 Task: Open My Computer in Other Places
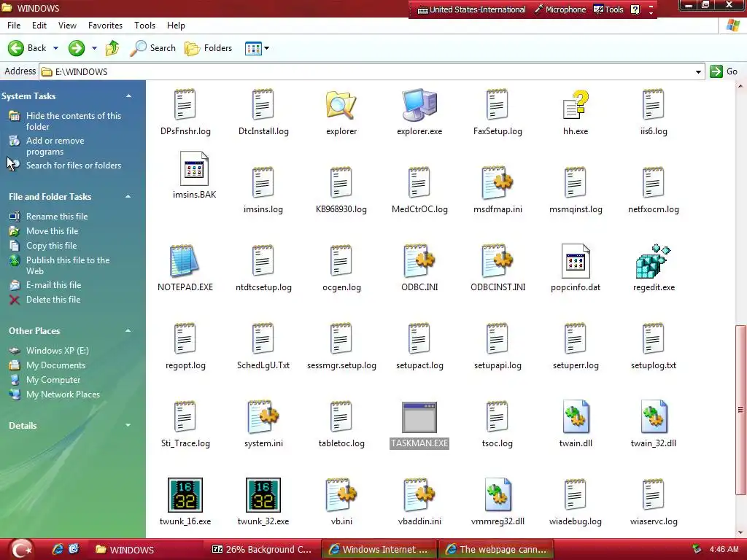[x=53, y=380]
